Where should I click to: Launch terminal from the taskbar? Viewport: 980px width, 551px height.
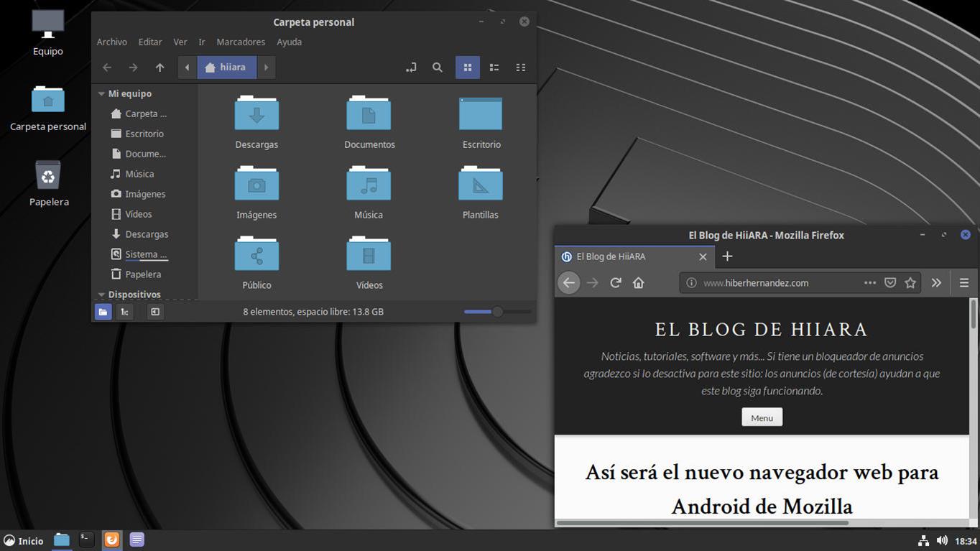tap(86, 540)
